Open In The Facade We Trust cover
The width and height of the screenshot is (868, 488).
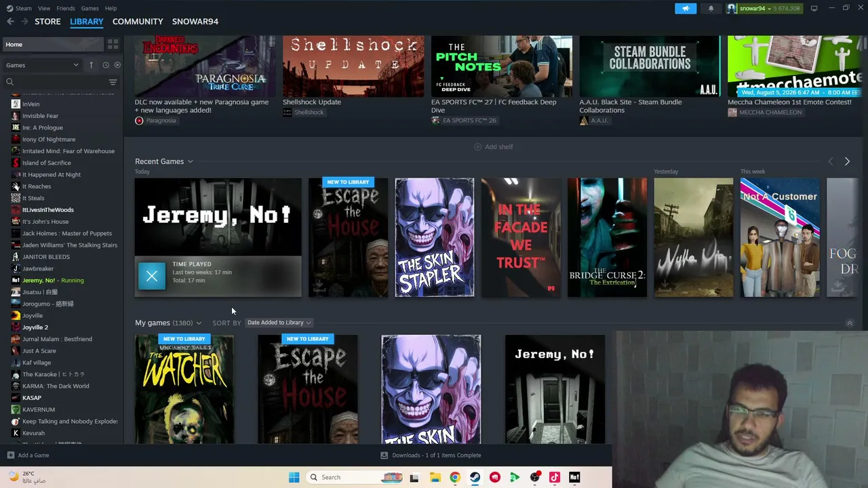click(x=521, y=237)
